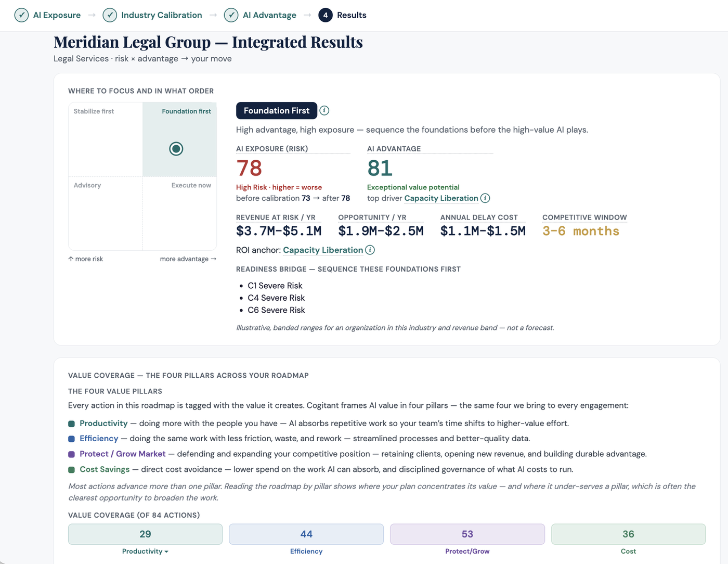Select the Results step

[342, 15]
